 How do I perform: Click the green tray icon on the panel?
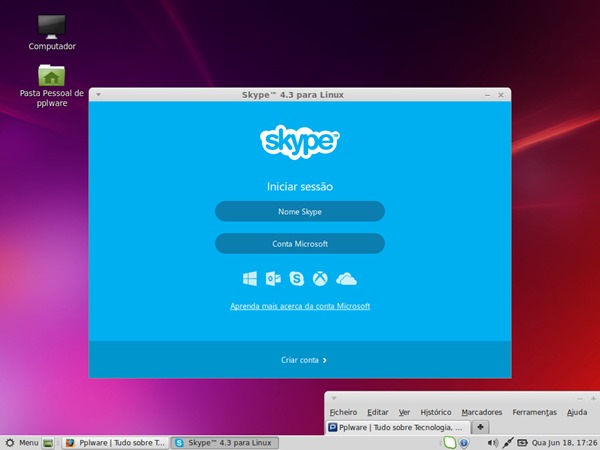(x=450, y=443)
